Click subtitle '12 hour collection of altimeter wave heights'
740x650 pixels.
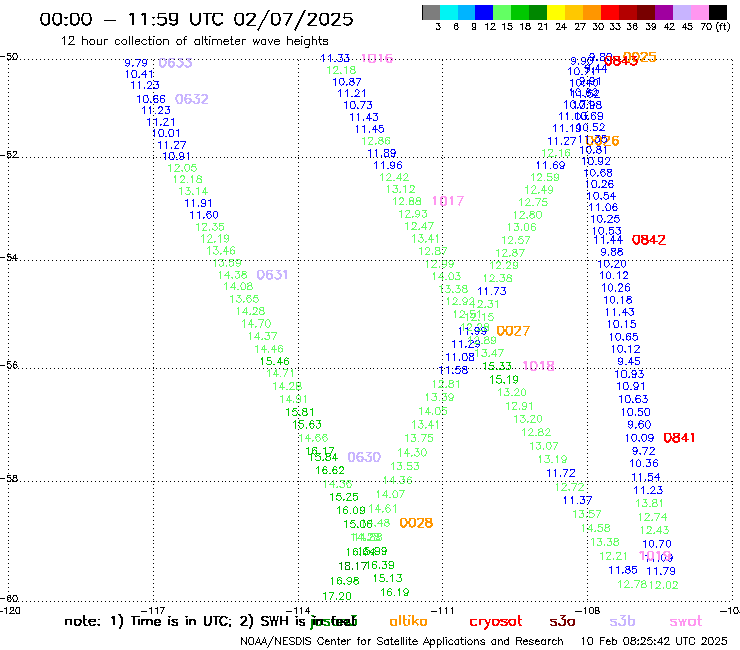point(195,41)
